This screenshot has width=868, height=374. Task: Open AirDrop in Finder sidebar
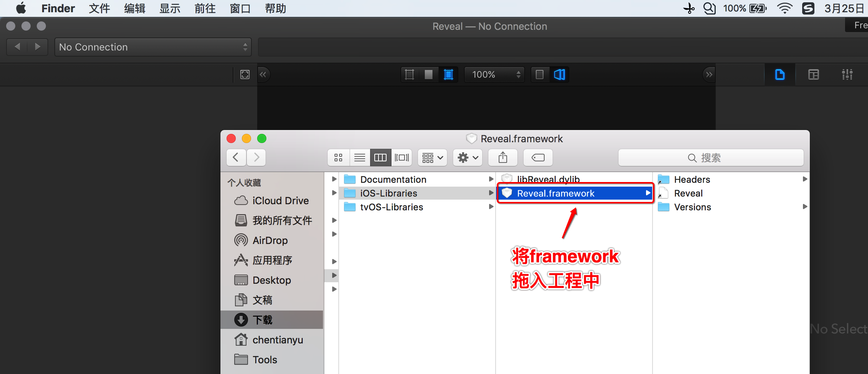(x=272, y=241)
